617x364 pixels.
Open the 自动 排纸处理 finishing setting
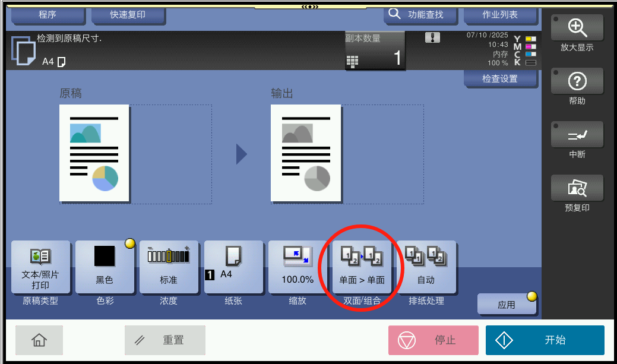click(426, 267)
